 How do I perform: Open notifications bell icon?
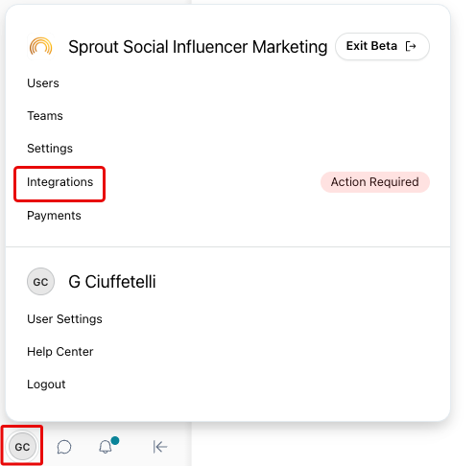click(x=106, y=447)
